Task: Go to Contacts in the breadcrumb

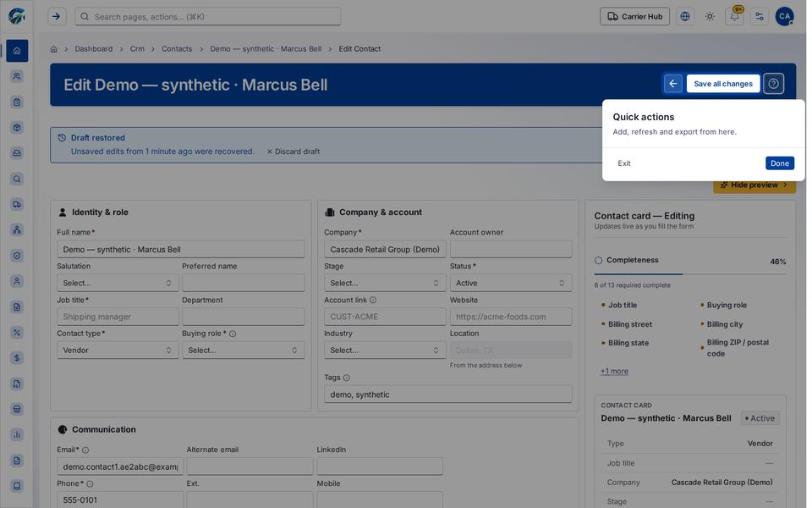Action: [177, 49]
